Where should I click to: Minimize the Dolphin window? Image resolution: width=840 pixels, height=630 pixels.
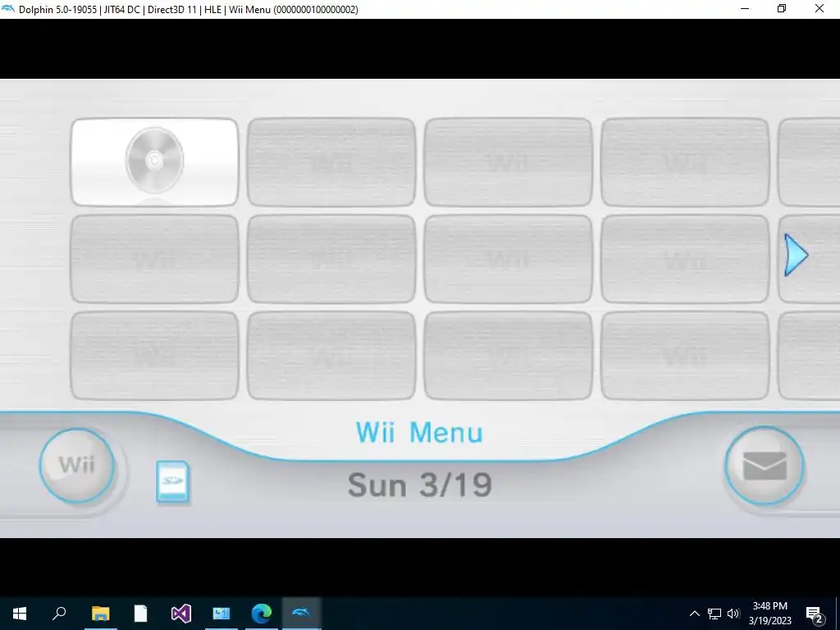pos(745,8)
